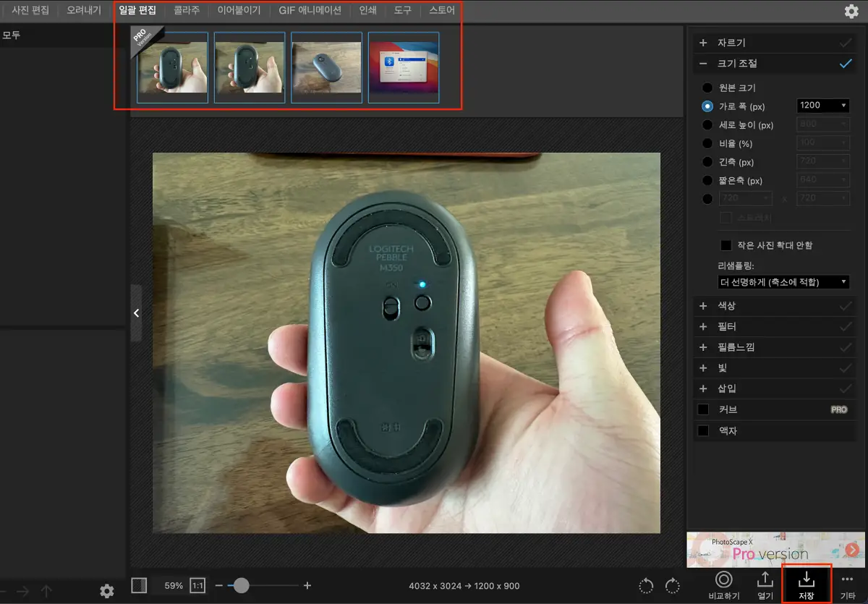Open the 도구 tab

(x=403, y=11)
